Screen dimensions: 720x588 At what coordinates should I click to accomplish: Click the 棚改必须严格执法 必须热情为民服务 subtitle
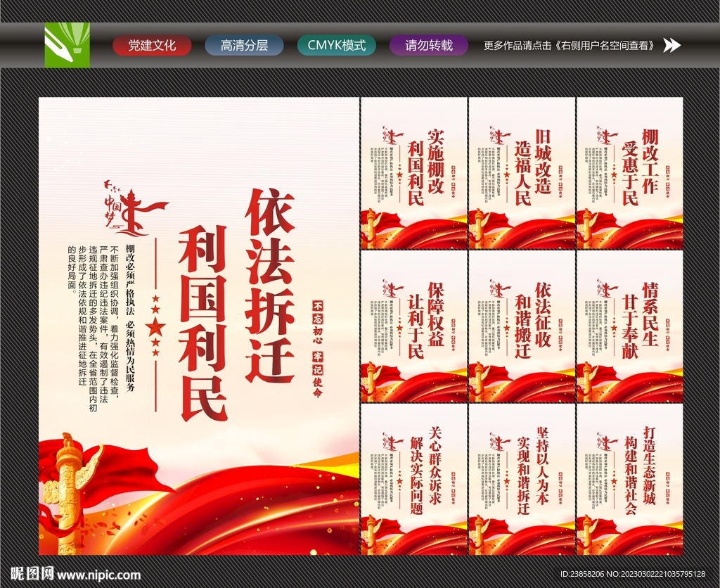(130, 317)
